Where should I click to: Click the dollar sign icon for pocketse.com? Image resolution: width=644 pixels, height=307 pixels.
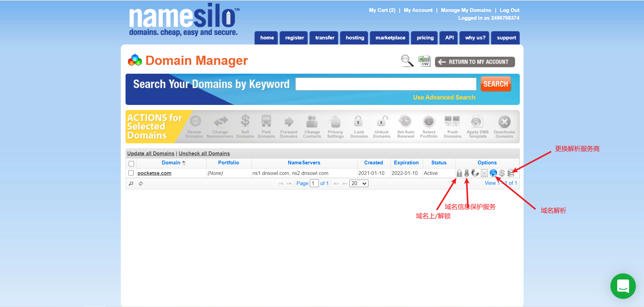502,173
